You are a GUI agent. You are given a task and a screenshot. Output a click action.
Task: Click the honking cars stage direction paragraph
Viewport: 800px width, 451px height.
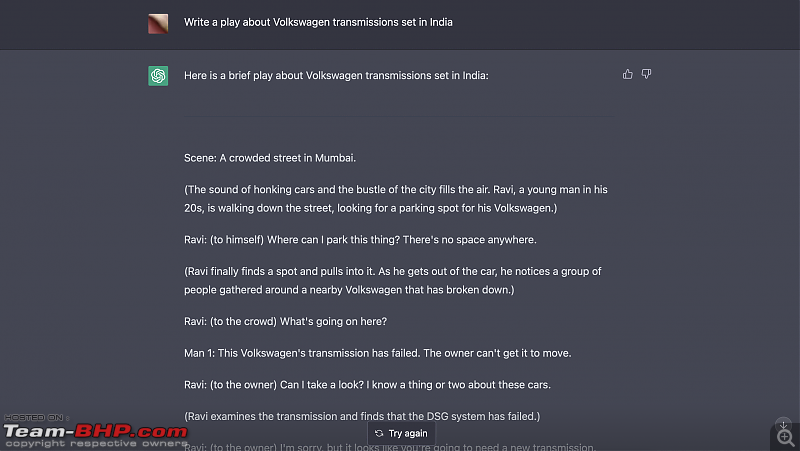pos(396,199)
